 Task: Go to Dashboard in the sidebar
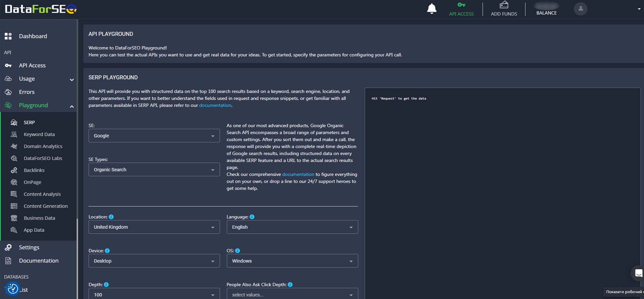click(x=33, y=36)
